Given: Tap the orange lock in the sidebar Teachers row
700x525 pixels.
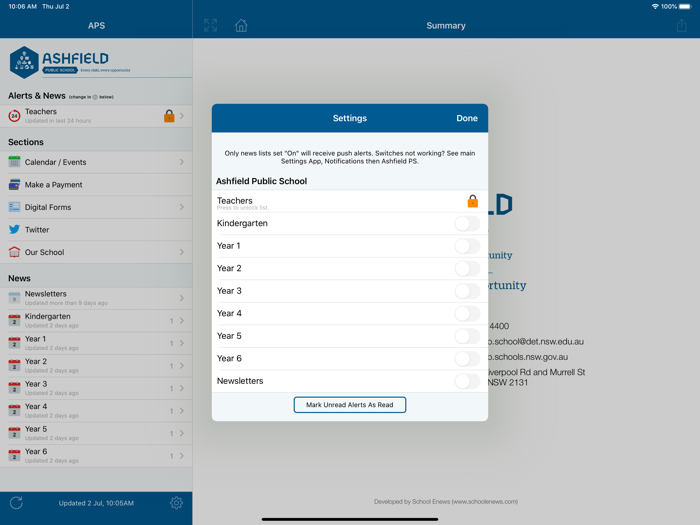Looking at the screenshot, I should 169,116.
